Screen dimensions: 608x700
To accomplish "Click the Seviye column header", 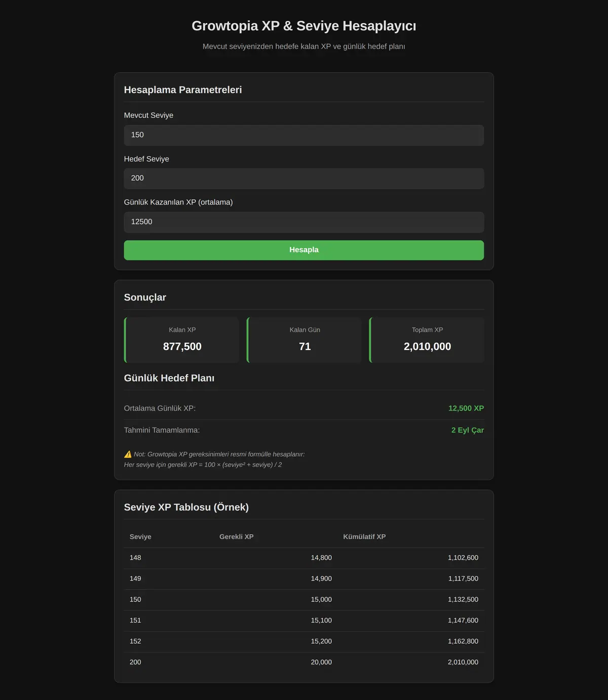I will 140,537.
